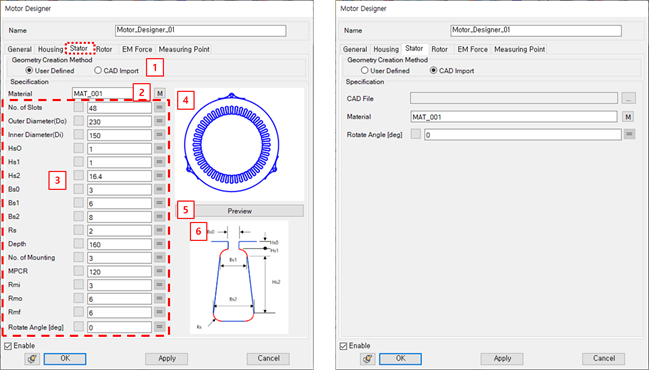Screen dimensions: 650x371
Task: Click the '=' button in the Hs2 row
Action: click(x=160, y=176)
